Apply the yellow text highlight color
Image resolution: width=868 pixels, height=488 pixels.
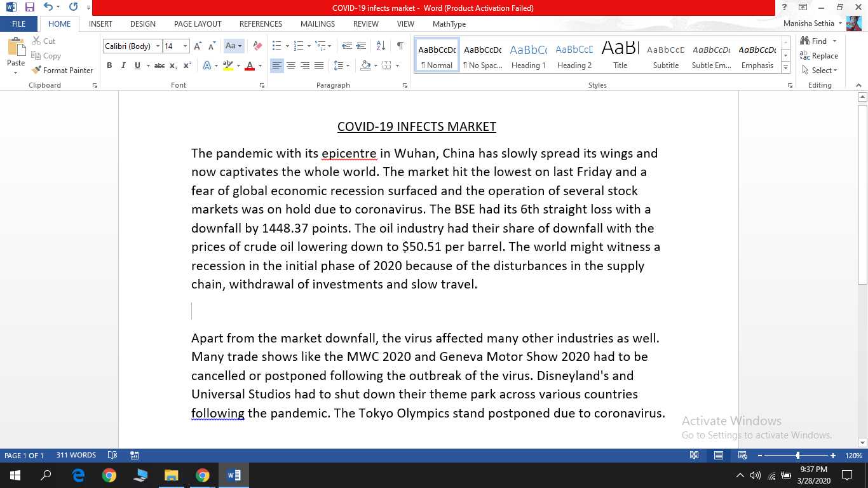click(228, 65)
